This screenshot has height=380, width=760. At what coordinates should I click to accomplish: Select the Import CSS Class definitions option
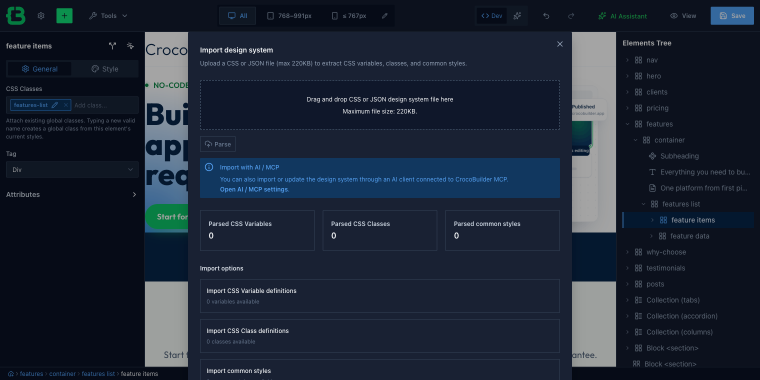tap(380, 335)
